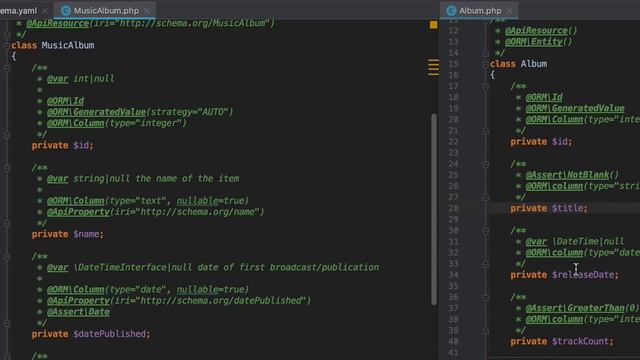Close the Album.php tab
The width and height of the screenshot is (640, 360).
tap(509, 11)
